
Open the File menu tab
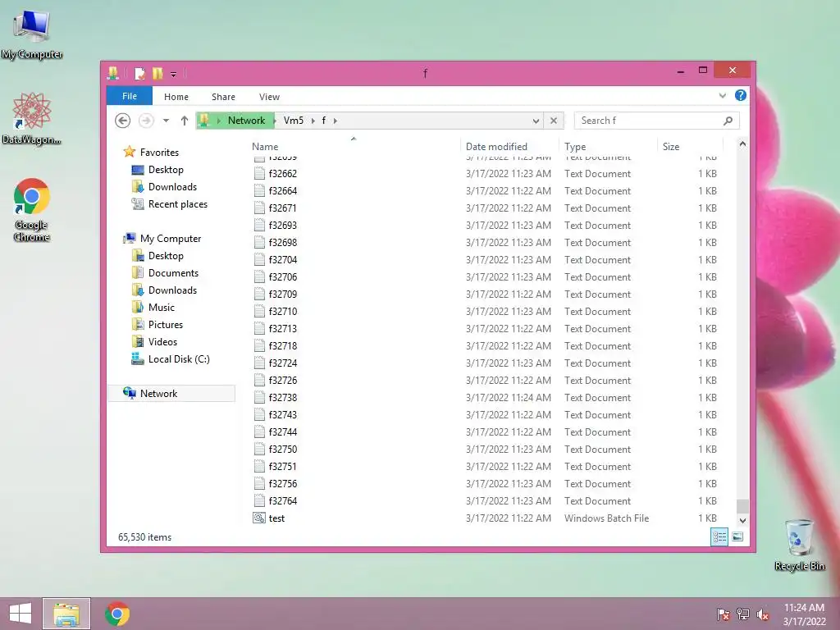point(130,96)
